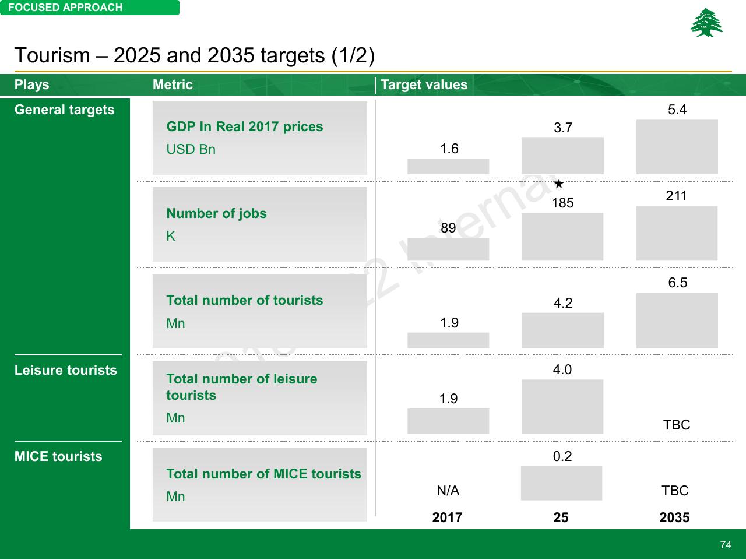This screenshot has width=746, height=560.
Task: Click the 25 axis label
Action: pos(561,517)
